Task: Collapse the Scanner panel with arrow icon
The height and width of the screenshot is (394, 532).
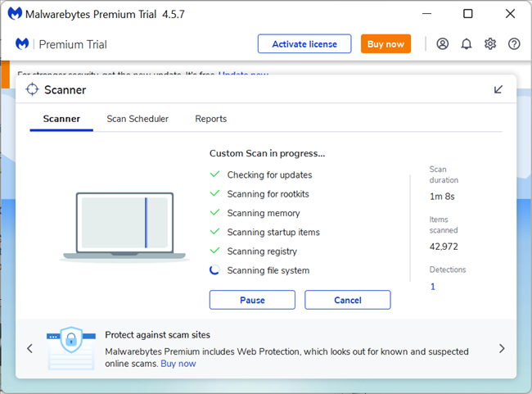Action: (x=498, y=89)
